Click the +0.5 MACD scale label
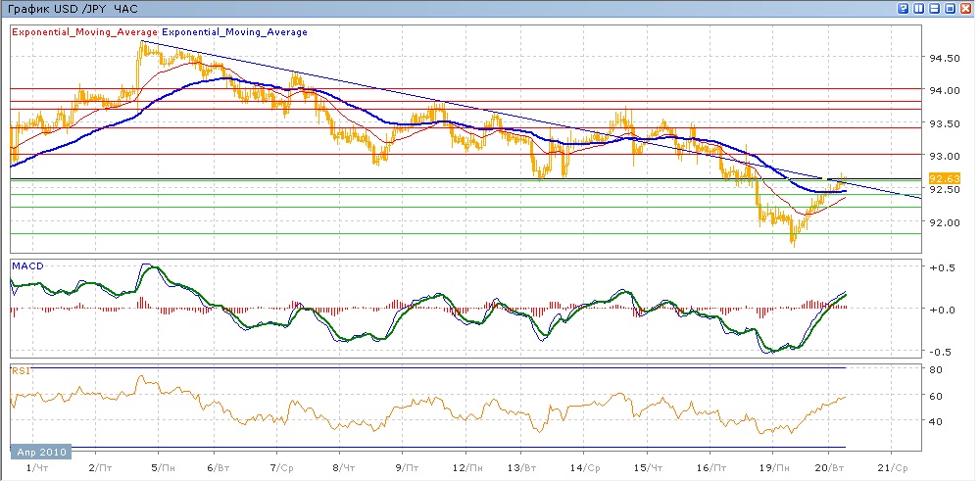This screenshot has width=980, height=481. [x=942, y=267]
